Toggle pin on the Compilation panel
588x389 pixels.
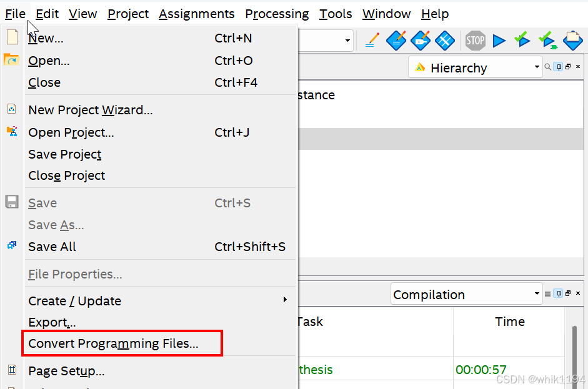click(559, 293)
